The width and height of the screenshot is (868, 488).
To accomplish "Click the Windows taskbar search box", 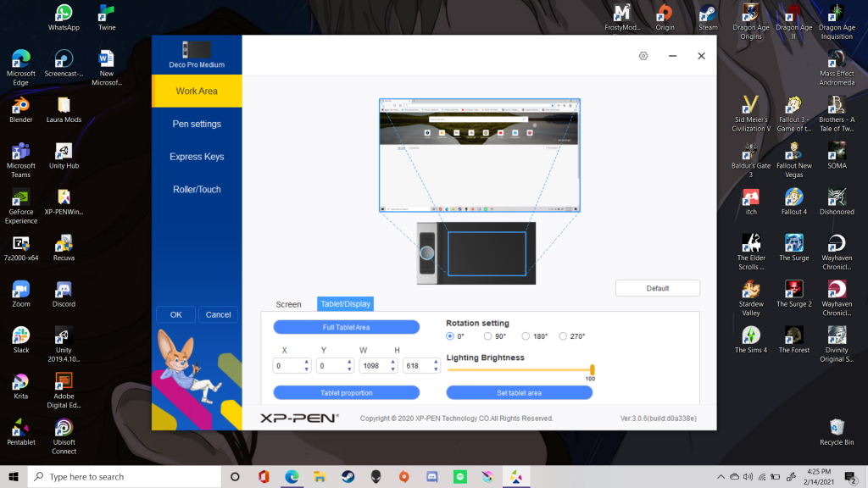I will 125,476.
